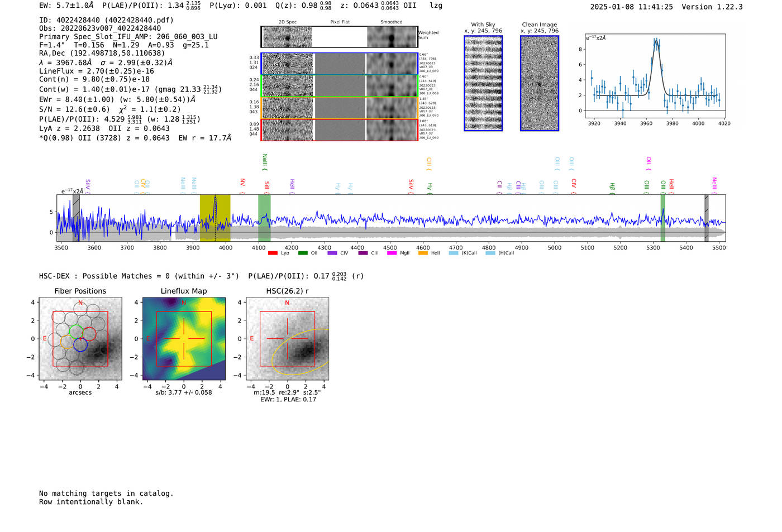Click the green Hβ line label
Image resolution: width=782 pixels, height=532 pixels.
point(612,187)
